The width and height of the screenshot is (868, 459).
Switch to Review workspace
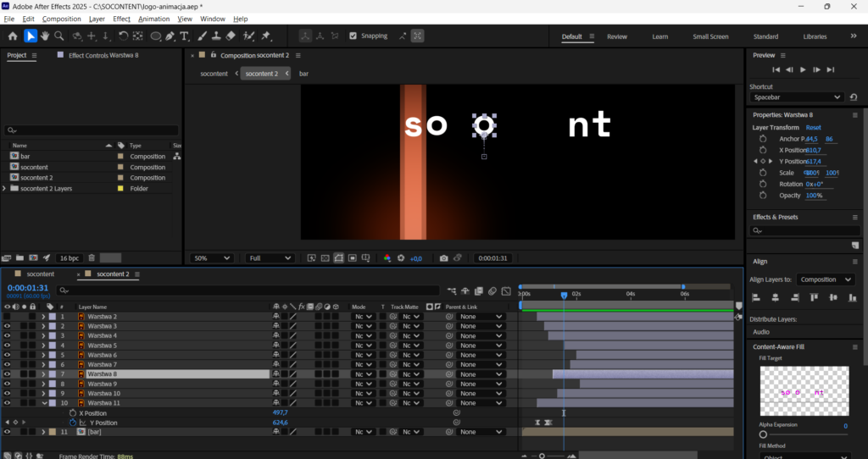[x=617, y=36]
